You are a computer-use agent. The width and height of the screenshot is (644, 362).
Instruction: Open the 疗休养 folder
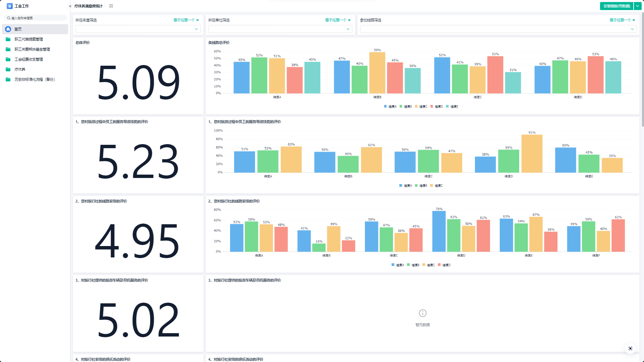[x=20, y=69]
